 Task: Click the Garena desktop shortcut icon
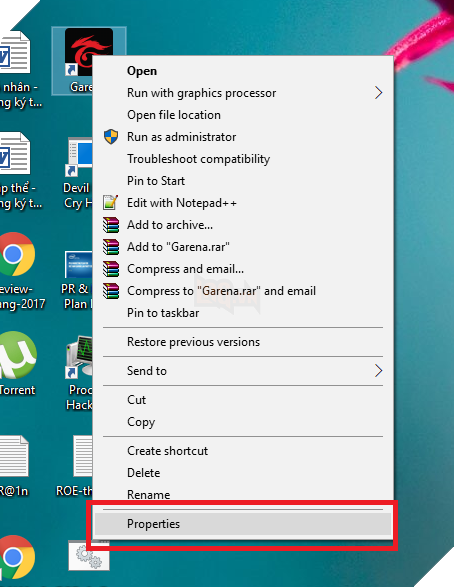click(89, 52)
